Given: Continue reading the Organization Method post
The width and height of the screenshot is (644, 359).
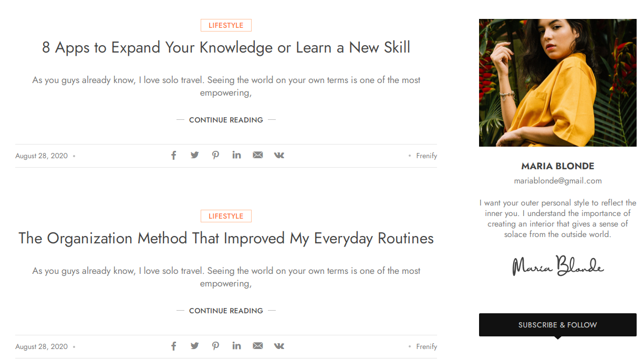Looking at the screenshot, I should coord(226,311).
